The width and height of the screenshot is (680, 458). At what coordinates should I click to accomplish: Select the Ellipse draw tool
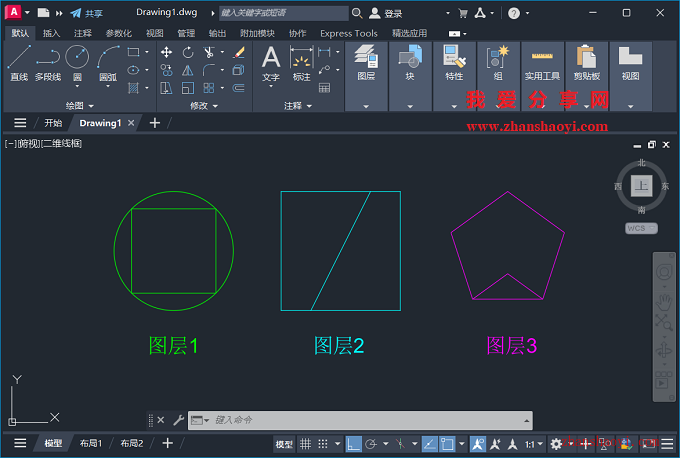[134, 70]
